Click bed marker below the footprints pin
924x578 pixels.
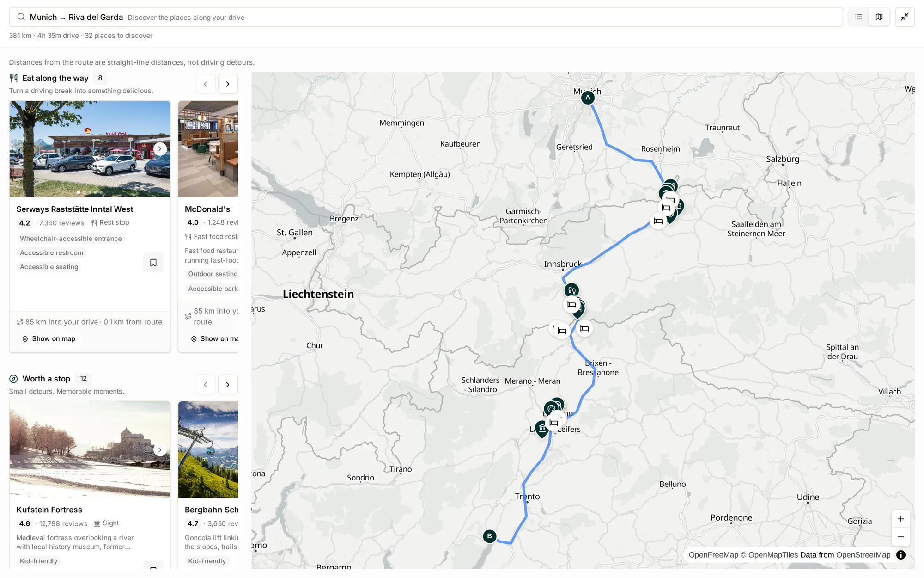point(571,305)
